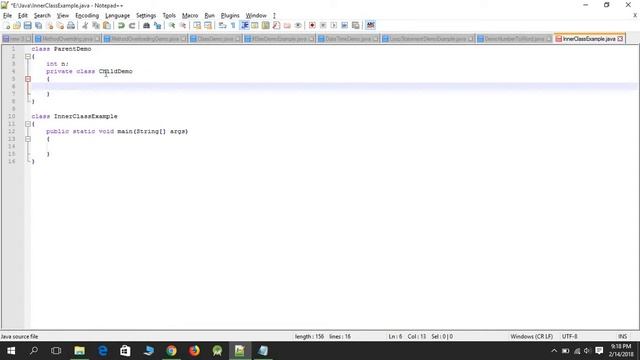Toggle synchronized vertical scrolling icon
Screen dimensions: 640x360
point(197,25)
